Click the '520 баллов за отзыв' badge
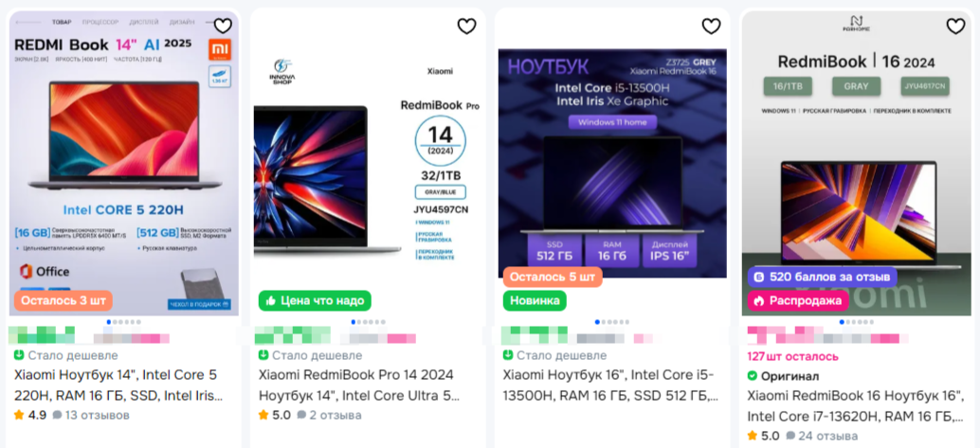Viewport: 980px width, 448px height. click(x=823, y=277)
